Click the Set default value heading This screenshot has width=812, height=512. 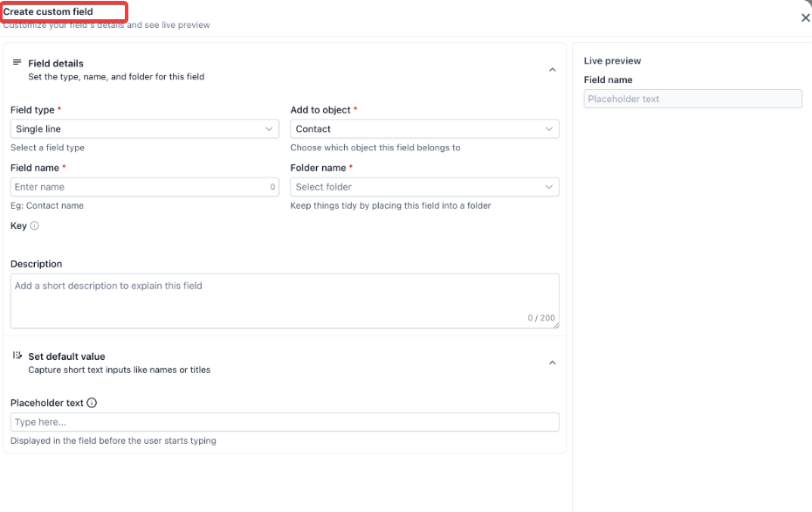point(66,356)
